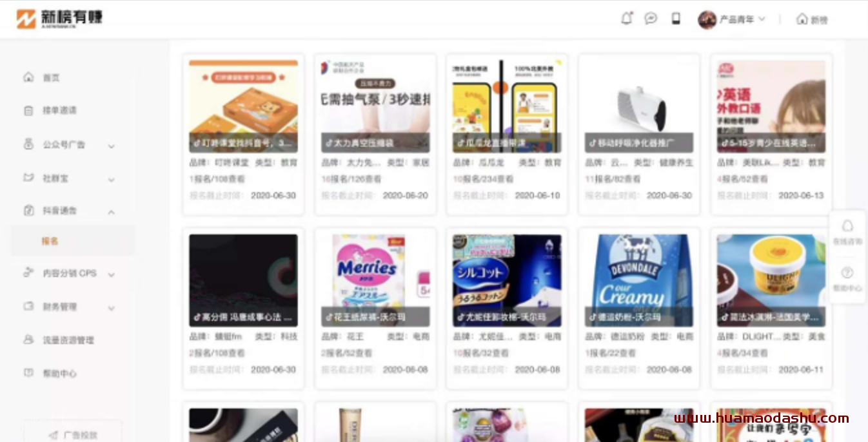Open the 德运奶粉-沃尔玛 Devondale thumbnail
The height and width of the screenshot is (442, 868).
point(639,280)
